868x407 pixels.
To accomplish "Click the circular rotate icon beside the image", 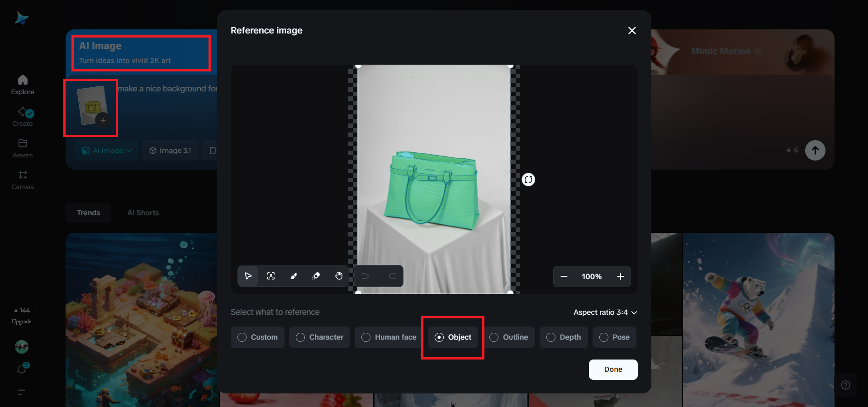I will 528,180.
